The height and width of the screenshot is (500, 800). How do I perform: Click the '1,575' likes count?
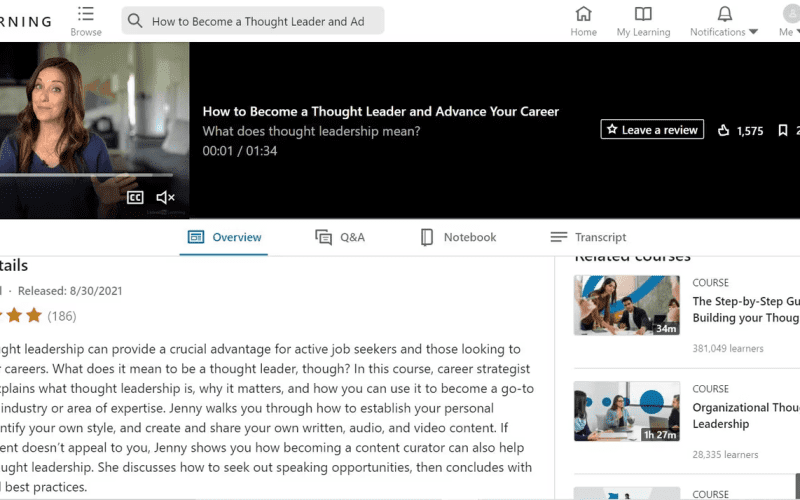[x=750, y=131]
